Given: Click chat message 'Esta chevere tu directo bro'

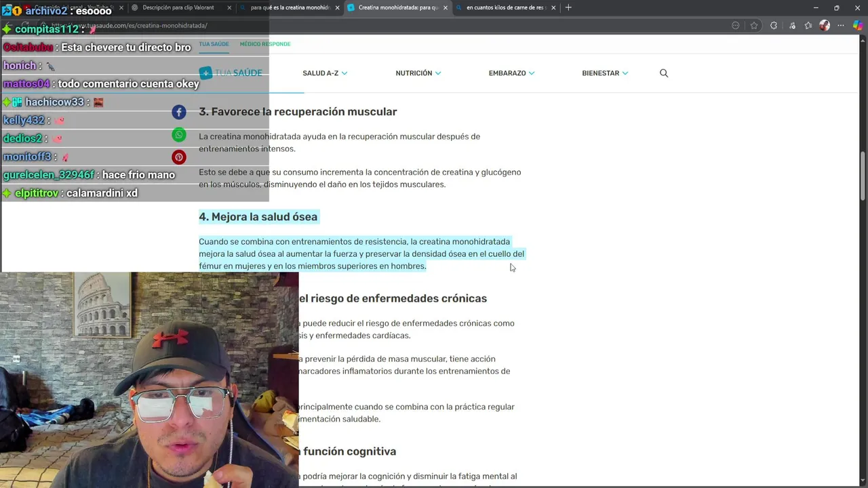Looking at the screenshot, I should [x=126, y=47].
